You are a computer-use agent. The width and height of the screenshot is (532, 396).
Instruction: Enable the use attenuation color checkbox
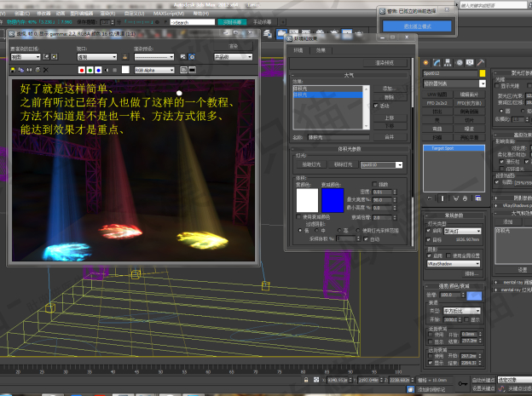pyautogui.click(x=298, y=216)
